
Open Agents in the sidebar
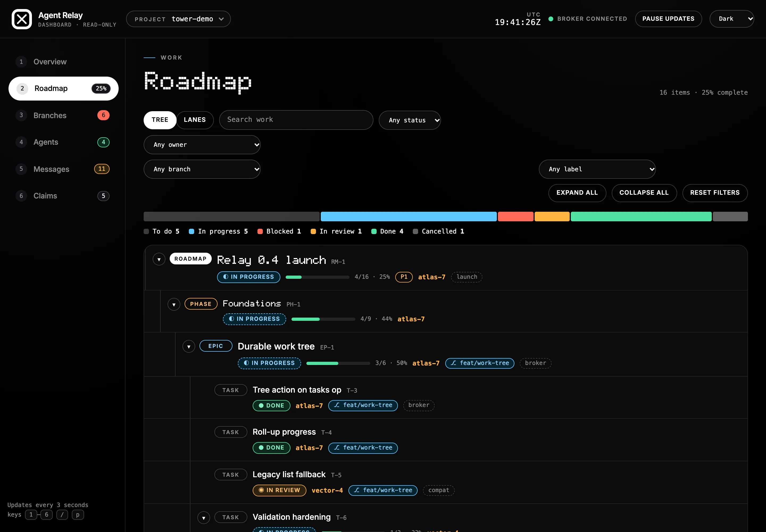63,142
